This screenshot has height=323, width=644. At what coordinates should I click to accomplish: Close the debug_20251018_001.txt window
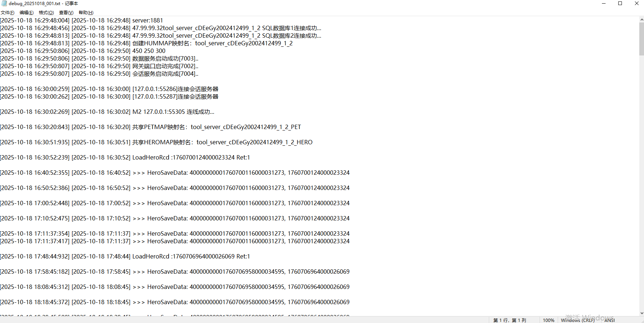coord(636,3)
